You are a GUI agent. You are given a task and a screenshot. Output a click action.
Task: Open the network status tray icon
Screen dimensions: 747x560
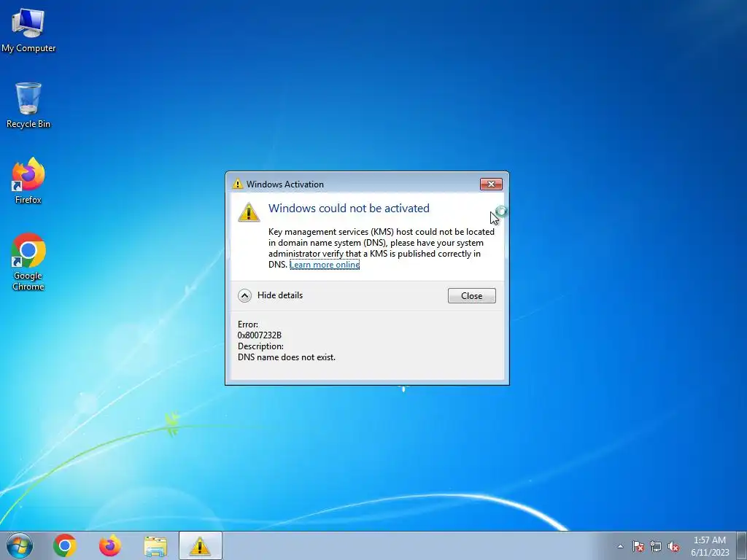pos(656,546)
